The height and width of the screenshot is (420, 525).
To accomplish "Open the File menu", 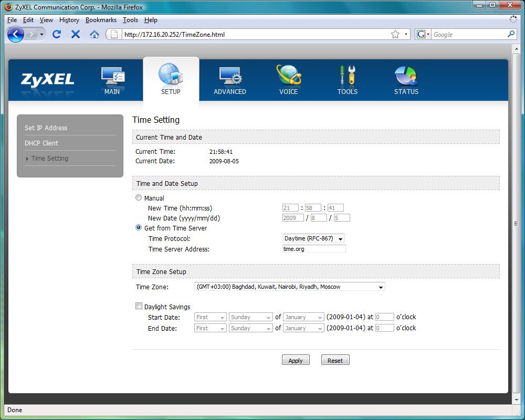I will [x=12, y=20].
